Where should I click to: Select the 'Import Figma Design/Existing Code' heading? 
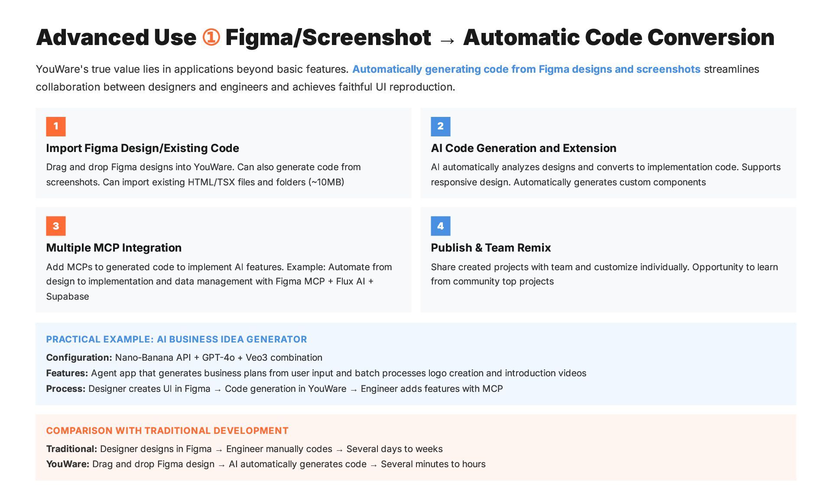coord(143,148)
